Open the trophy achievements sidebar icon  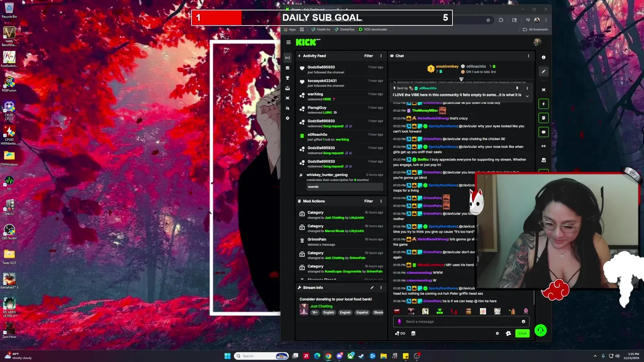pyautogui.click(x=287, y=78)
